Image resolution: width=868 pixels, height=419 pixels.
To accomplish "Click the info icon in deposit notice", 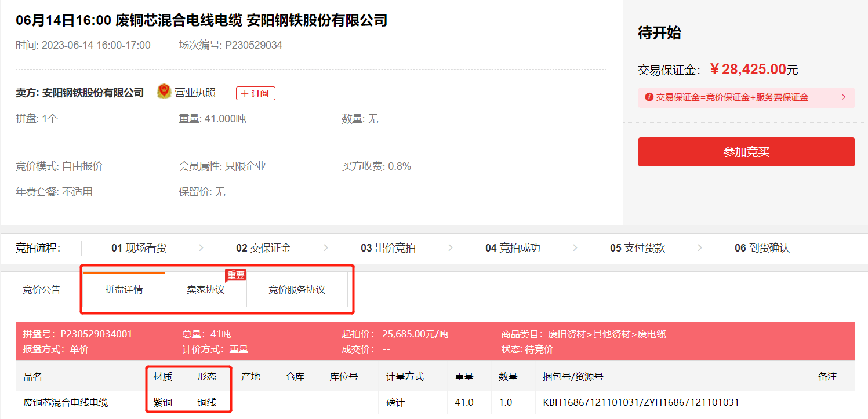I will (x=649, y=97).
